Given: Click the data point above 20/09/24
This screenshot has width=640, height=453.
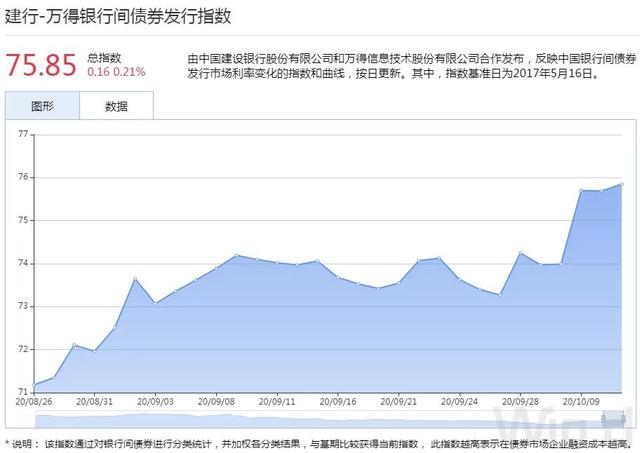Looking at the screenshot, I should (x=460, y=280).
